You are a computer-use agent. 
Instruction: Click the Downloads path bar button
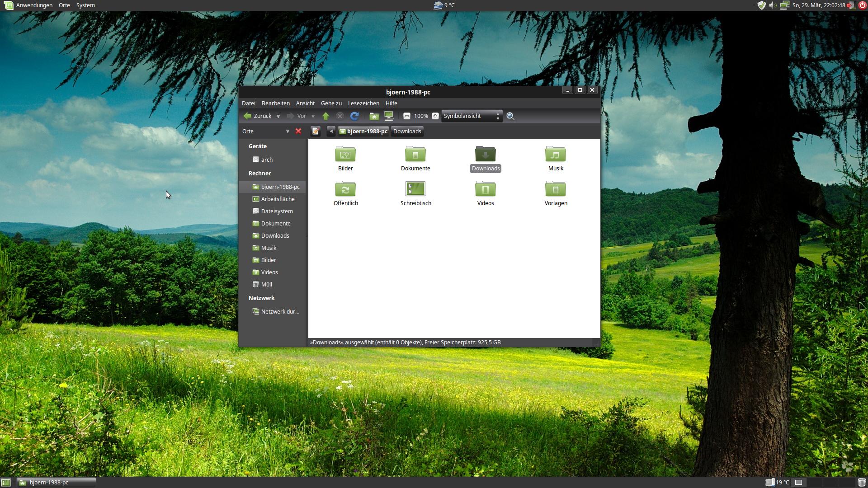tap(407, 131)
